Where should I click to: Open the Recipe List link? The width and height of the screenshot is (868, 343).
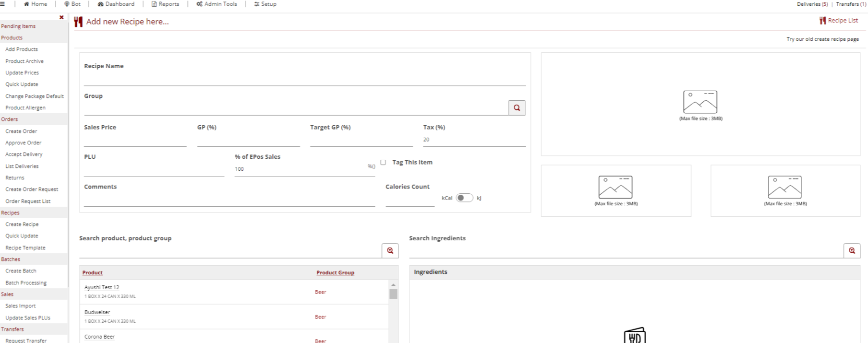(839, 21)
